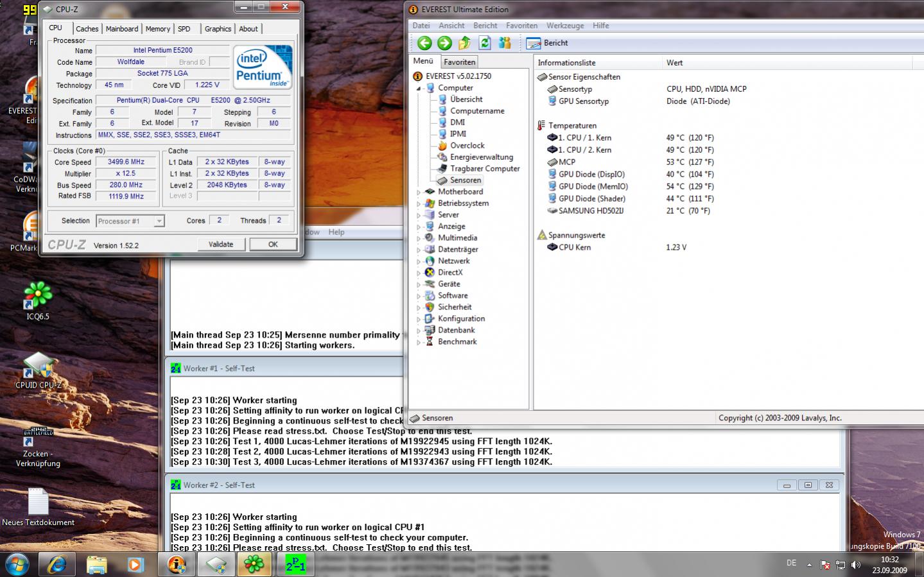The height and width of the screenshot is (577, 924).
Task: Open Internet Explorer from the taskbar
Action: [x=57, y=565]
